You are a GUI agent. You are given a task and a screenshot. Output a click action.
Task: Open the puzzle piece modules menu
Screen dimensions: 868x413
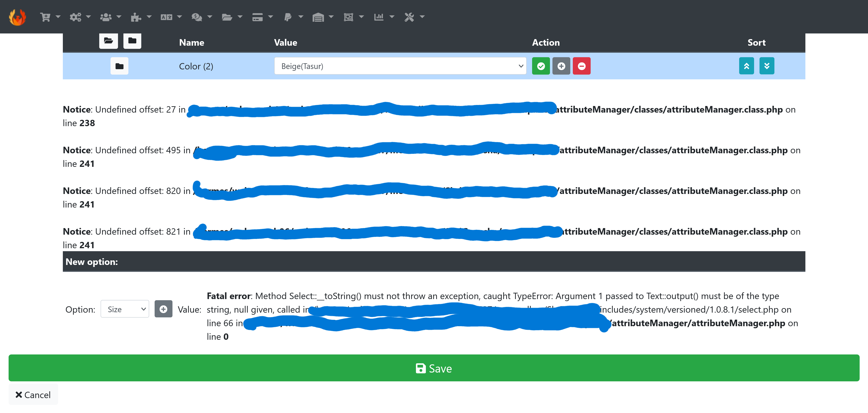tap(136, 17)
